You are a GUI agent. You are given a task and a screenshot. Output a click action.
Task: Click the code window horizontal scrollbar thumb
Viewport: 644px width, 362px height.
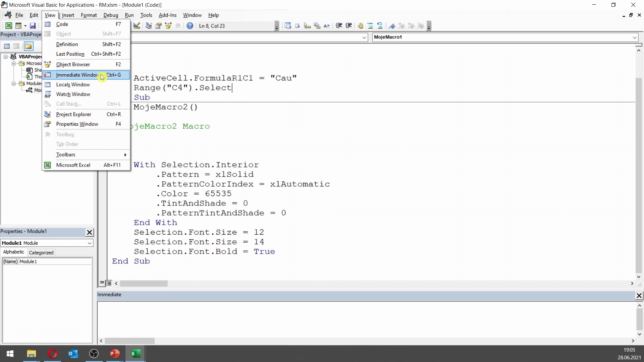tap(144, 284)
